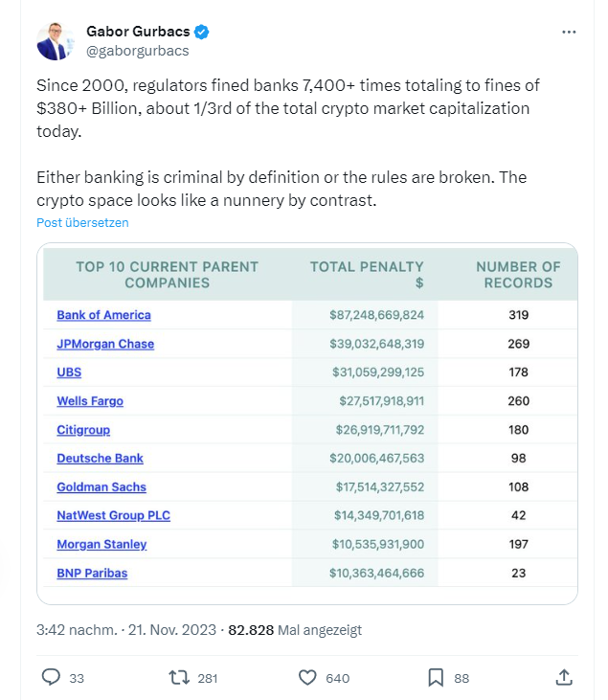The height and width of the screenshot is (700, 608).
Task: Open the Bank of America link
Action: coord(103,315)
